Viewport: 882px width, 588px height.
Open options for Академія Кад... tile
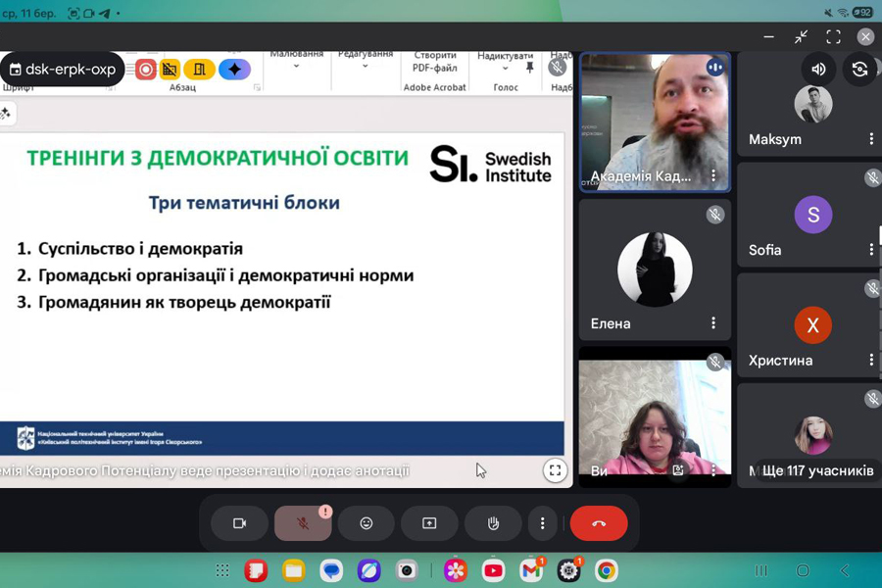(713, 175)
